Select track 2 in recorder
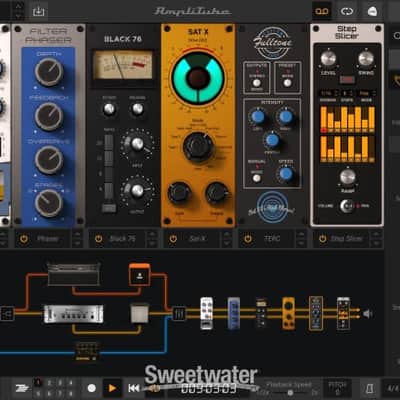 coord(49,383)
